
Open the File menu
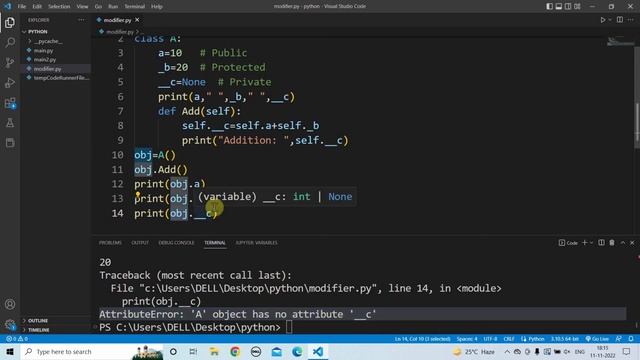[x=22, y=6]
